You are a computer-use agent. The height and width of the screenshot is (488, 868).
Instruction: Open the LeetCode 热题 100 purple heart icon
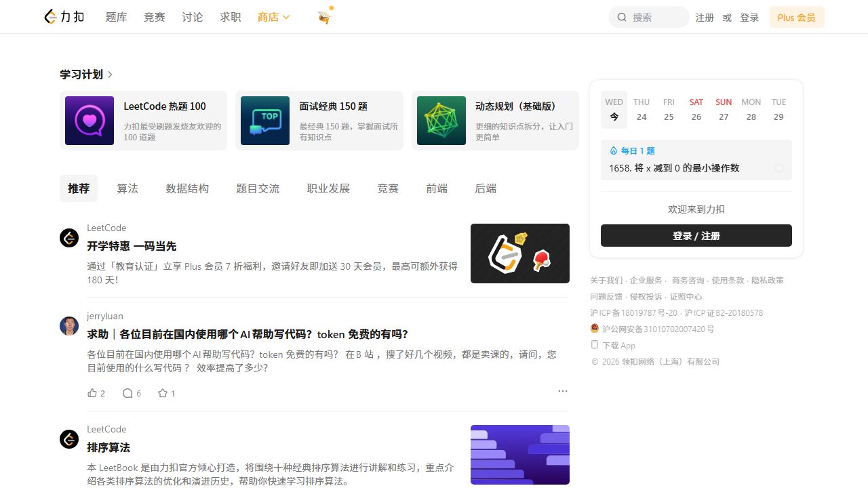coord(90,121)
